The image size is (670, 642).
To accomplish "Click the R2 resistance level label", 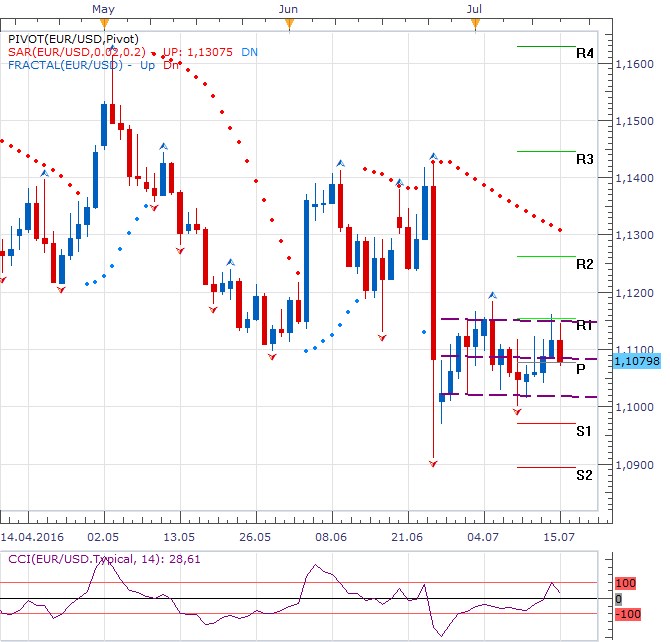I will point(585,264).
